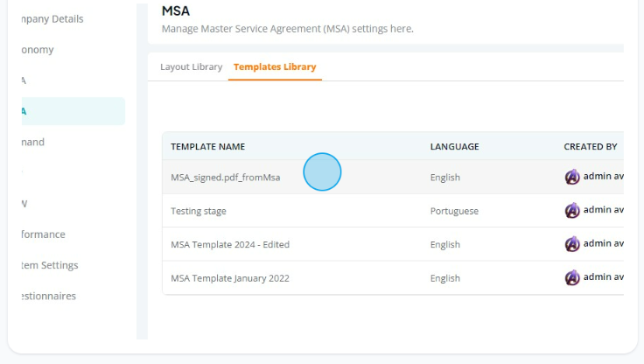Open the MSA_signed.pdf_fromMsa template

pos(226,178)
